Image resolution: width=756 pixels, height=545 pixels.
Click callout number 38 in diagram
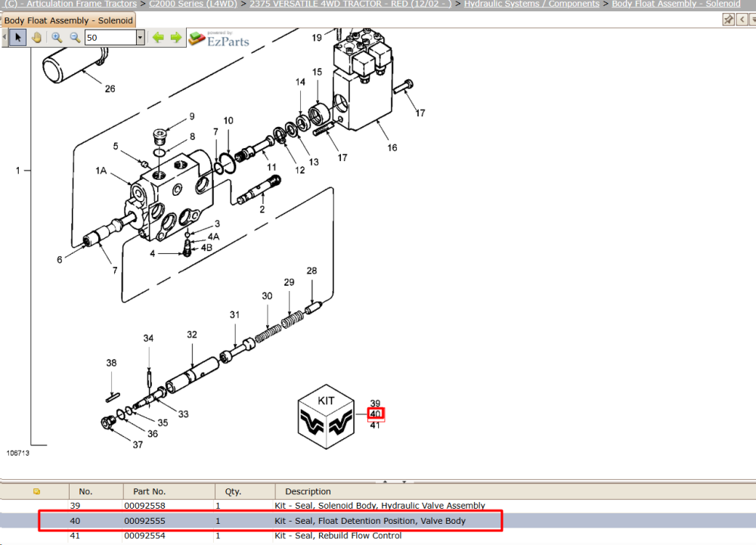(111, 363)
